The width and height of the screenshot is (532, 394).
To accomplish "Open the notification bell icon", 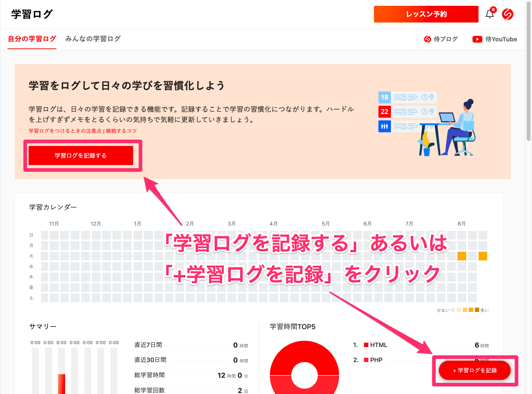I will pyautogui.click(x=489, y=14).
